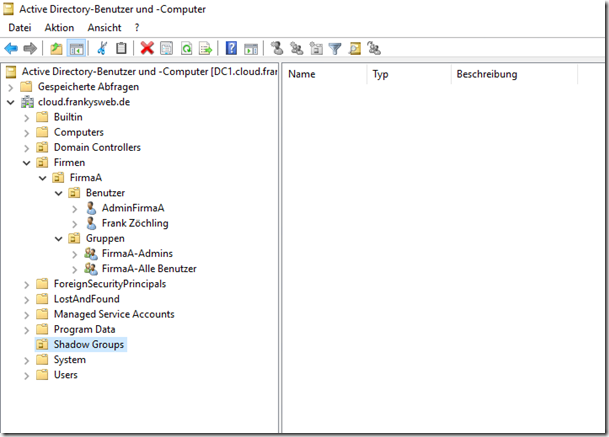The height and width of the screenshot is (437, 609).
Task: Collapse the Gruppen node under FirmaA
Action: pyautogui.click(x=59, y=238)
